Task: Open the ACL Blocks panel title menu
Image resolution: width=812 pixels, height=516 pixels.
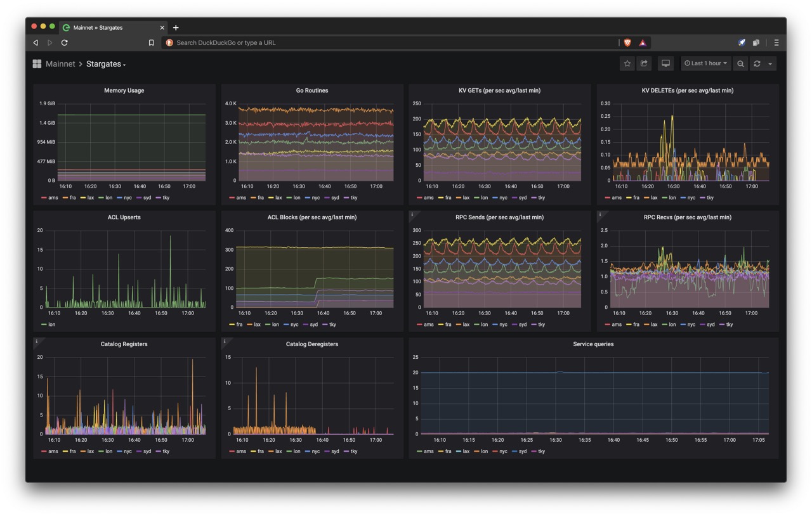Action: pos(312,217)
